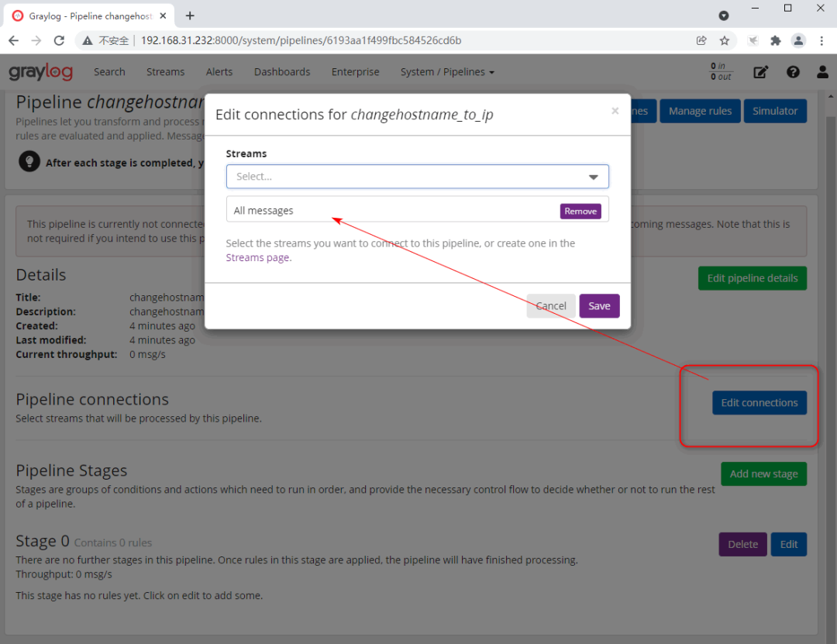Viewport: 837px width, 644px height.
Task: Bookmark this page with star icon
Action: click(725, 40)
